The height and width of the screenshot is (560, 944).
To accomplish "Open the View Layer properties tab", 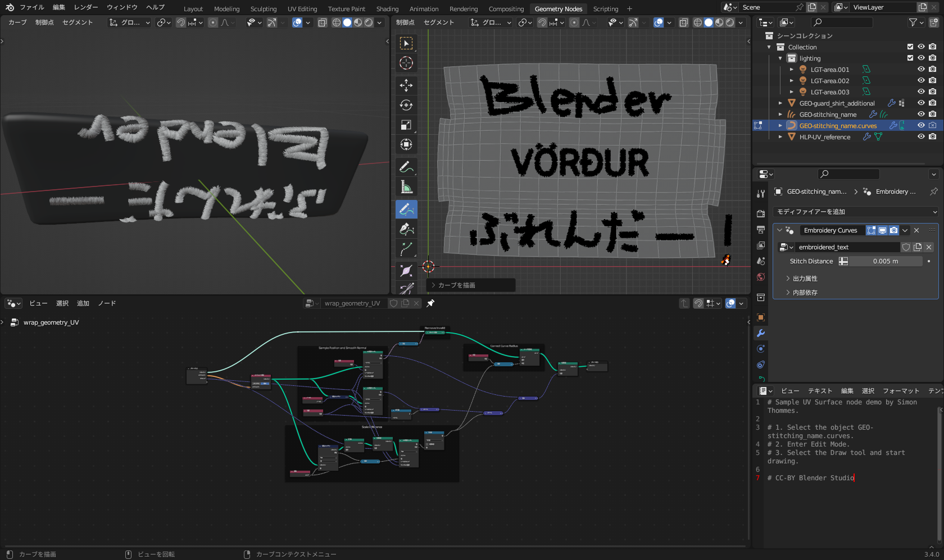I will point(761,245).
